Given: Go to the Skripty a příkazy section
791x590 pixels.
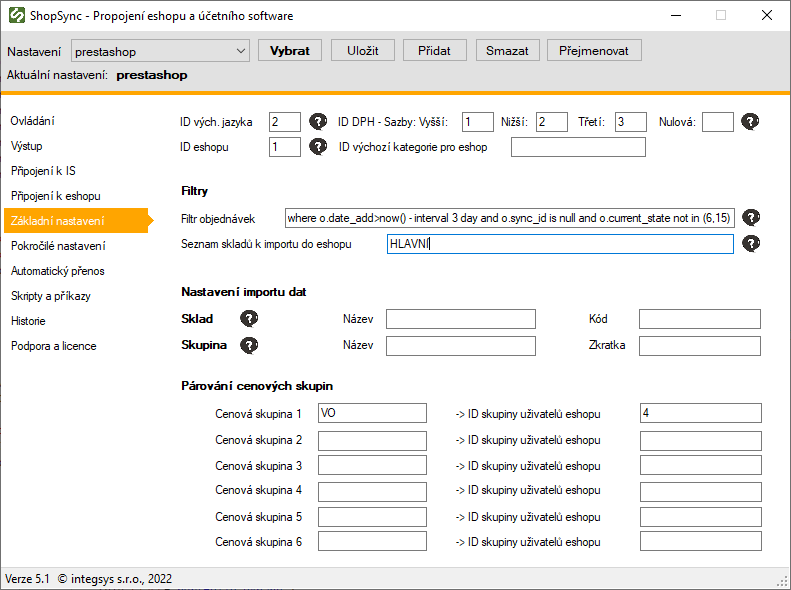Looking at the screenshot, I should [53, 296].
